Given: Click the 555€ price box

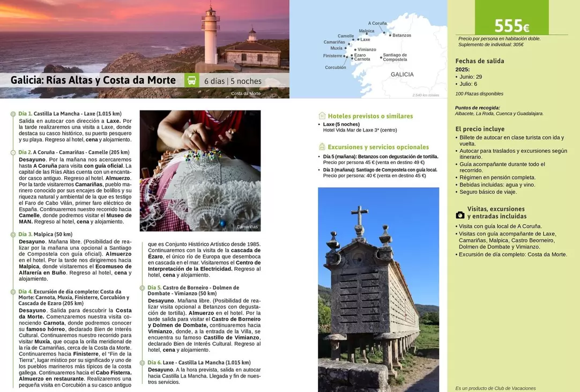Looking at the screenshot, I should (511, 17).
